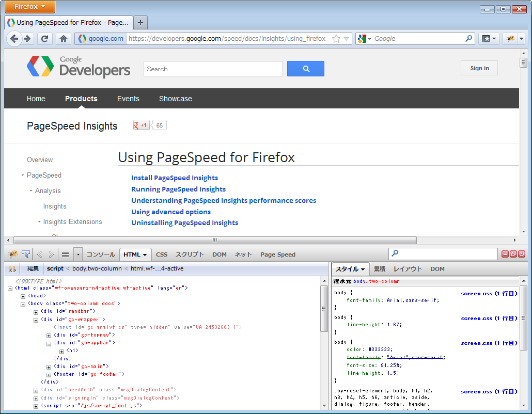Click Showcase in the navigation bar
Viewport: 532px width, 414px height.
(176, 99)
